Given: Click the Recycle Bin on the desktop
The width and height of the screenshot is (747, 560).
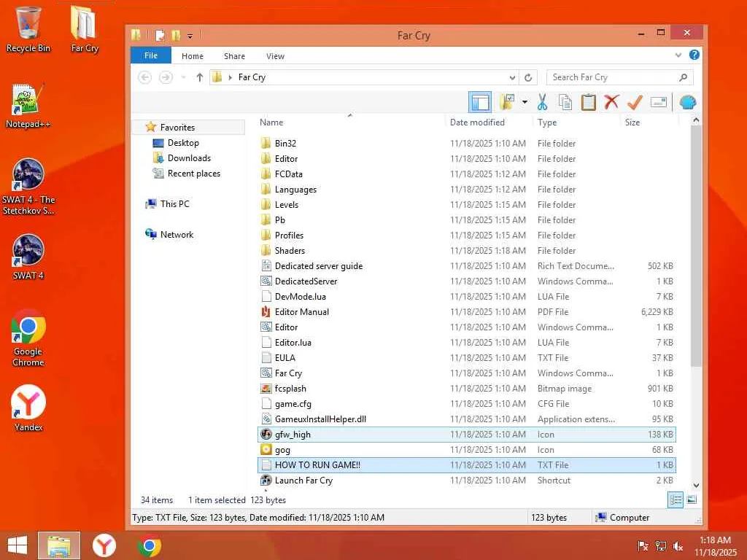Looking at the screenshot, I should click(x=28, y=29).
